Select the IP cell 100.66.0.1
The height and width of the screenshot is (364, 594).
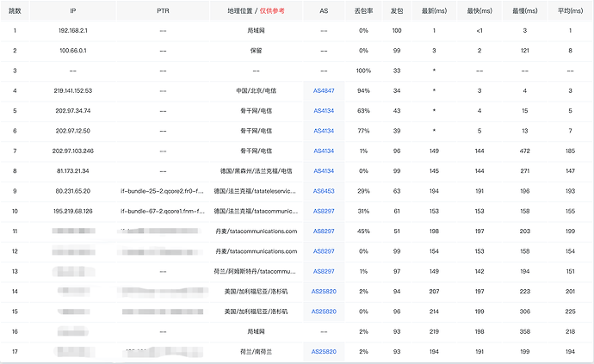point(72,51)
